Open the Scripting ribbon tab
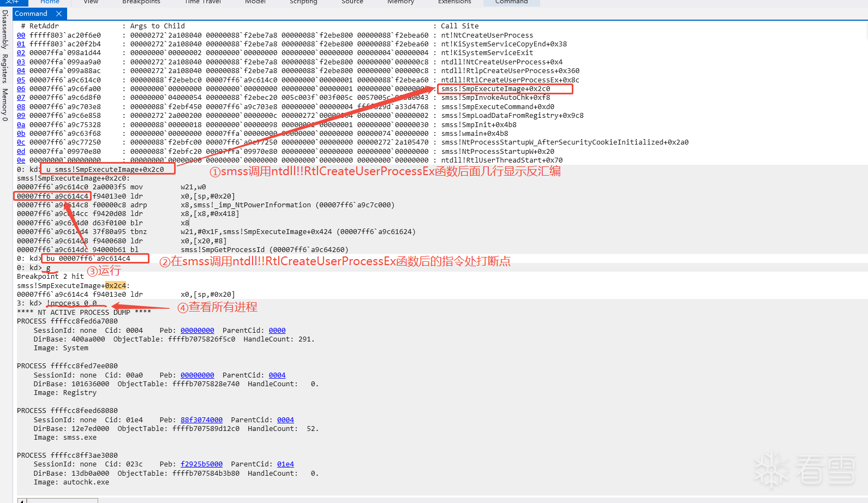Viewport: 868px width, 503px height. coord(303,2)
